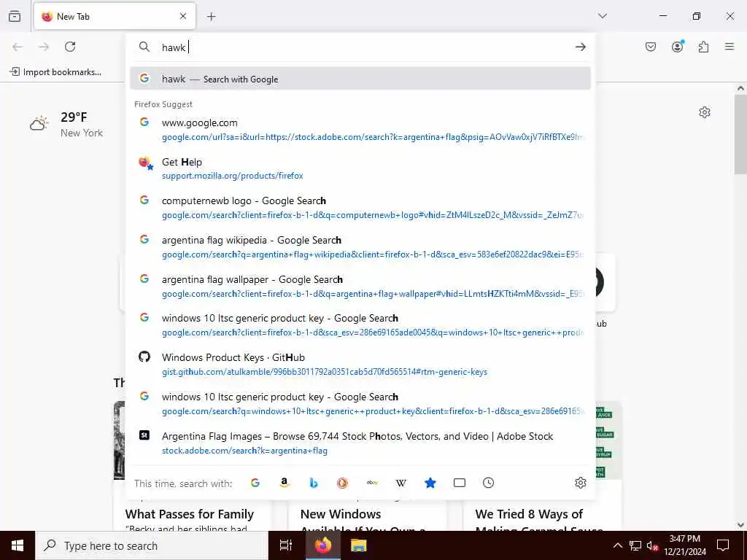Open the Extensions puzzle icon
This screenshot has width=747, height=560.
704,47
